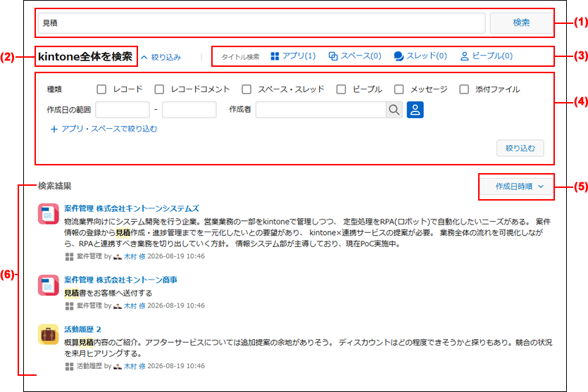
Task: Click the plus icon before アプリ・スペースで絞り込む
Action: pos(54,129)
